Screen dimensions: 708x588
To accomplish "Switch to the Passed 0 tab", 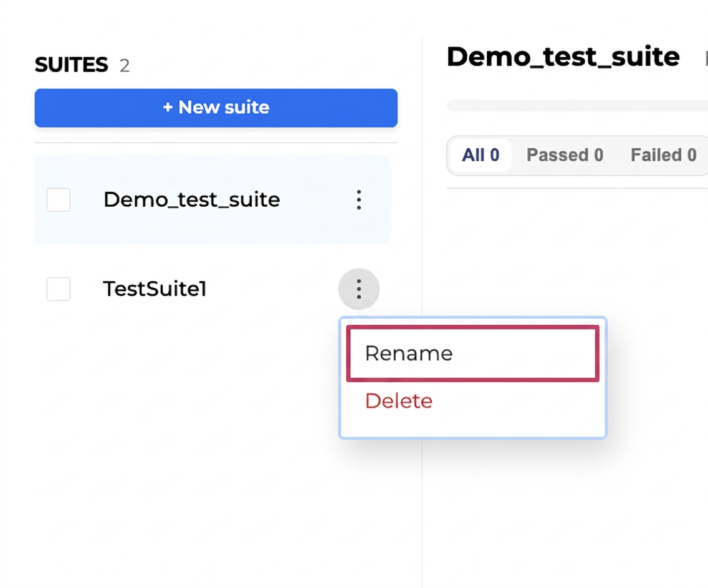I will (565, 155).
